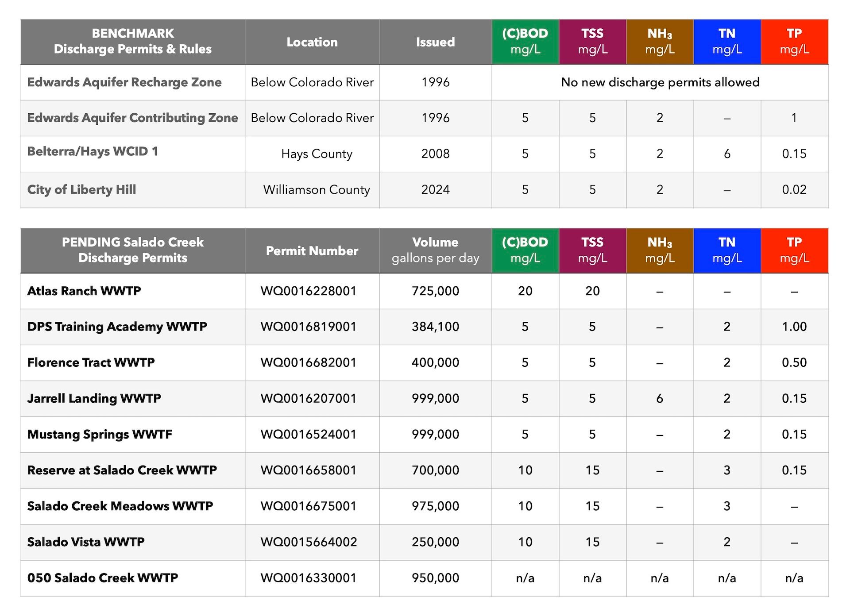Click the green (C)BOD header in Benchmark table
The width and height of the screenshot is (850, 616).
coord(525,42)
